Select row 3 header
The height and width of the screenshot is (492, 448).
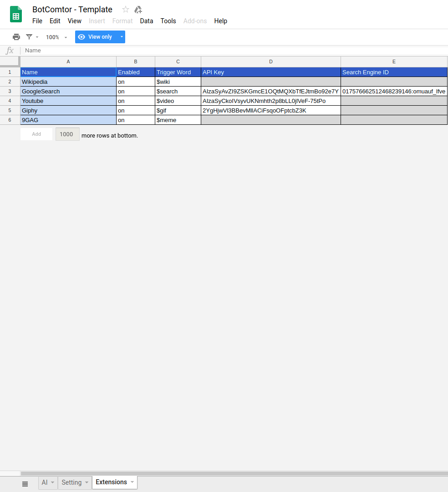coord(10,91)
